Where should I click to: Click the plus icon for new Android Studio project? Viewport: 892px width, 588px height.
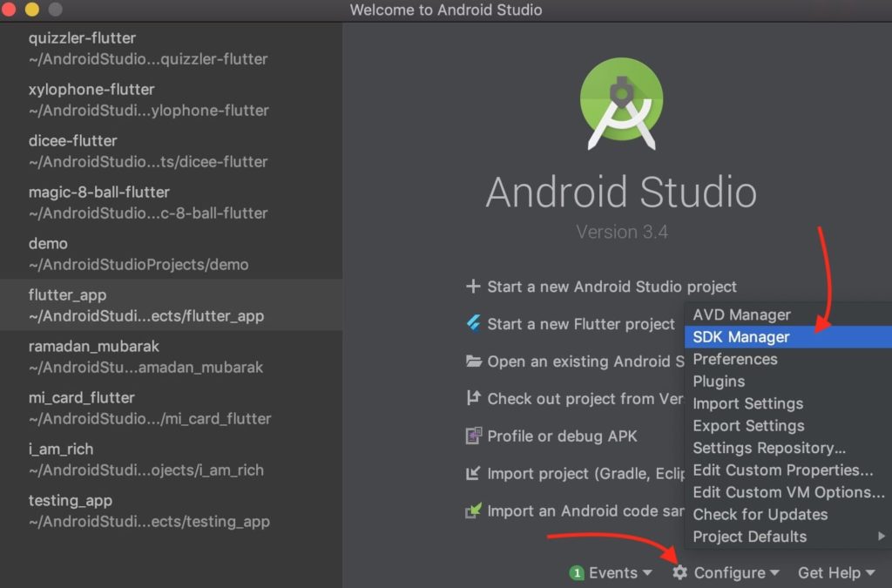(473, 287)
